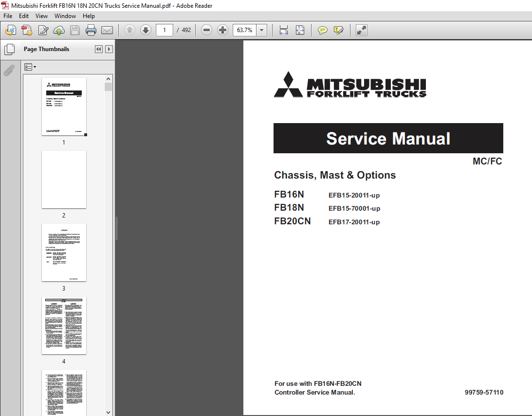Click the 'Page Thumbnails' panel title
This screenshot has height=416, width=532.
46,49
